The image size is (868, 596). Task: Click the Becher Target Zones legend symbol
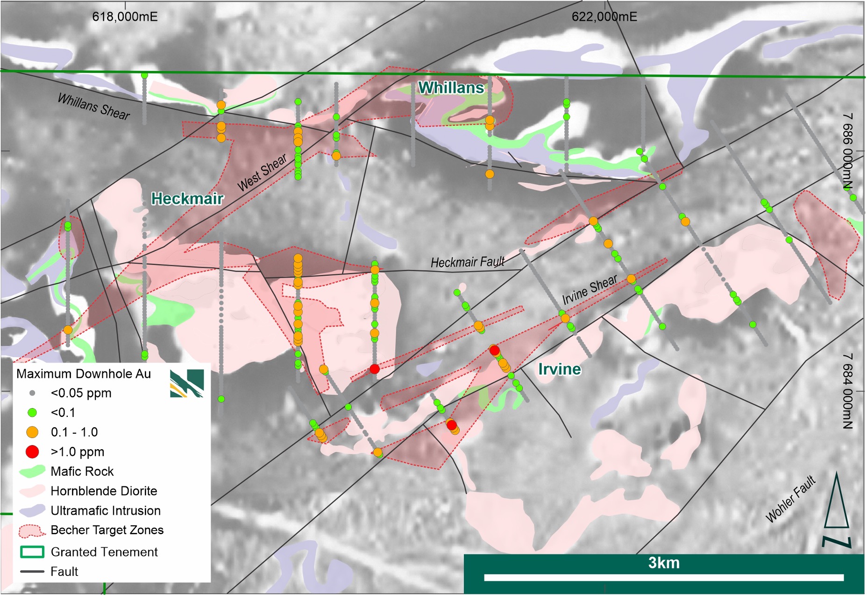[32, 531]
